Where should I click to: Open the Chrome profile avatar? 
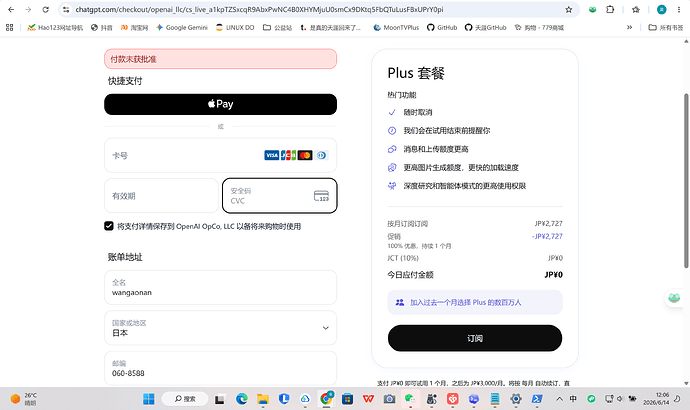661,9
